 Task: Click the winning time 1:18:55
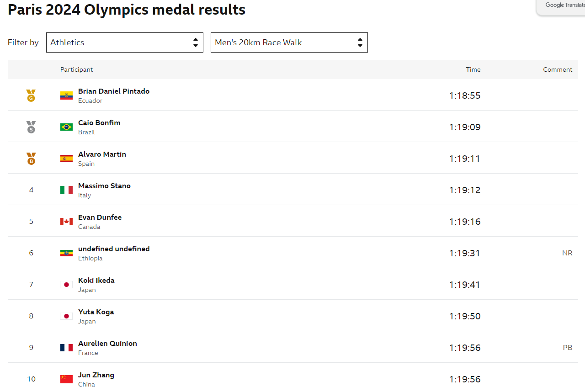point(465,95)
